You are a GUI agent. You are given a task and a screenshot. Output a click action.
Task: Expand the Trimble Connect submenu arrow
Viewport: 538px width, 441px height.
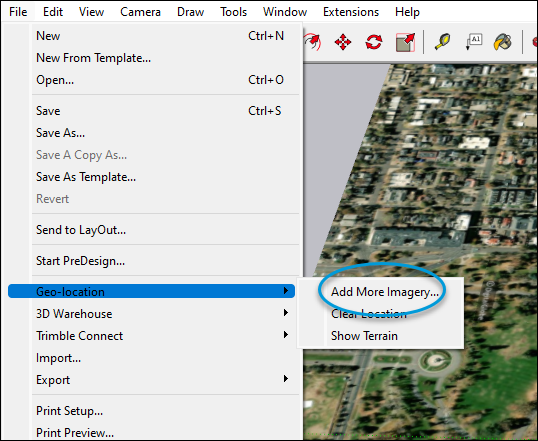click(285, 335)
